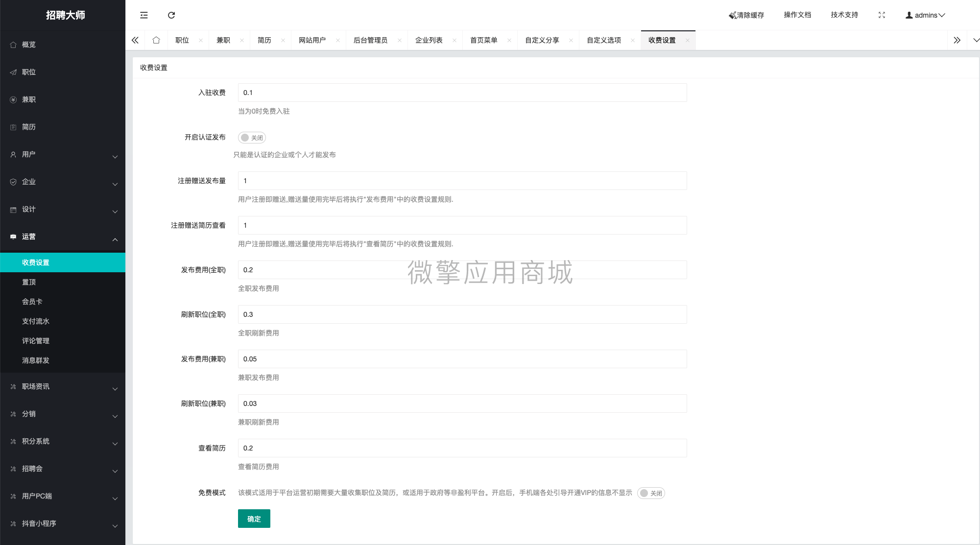This screenshot has height=545, width=980.
Task: Select 消息群发 in sidebar submenu
Action: (63, 360)
